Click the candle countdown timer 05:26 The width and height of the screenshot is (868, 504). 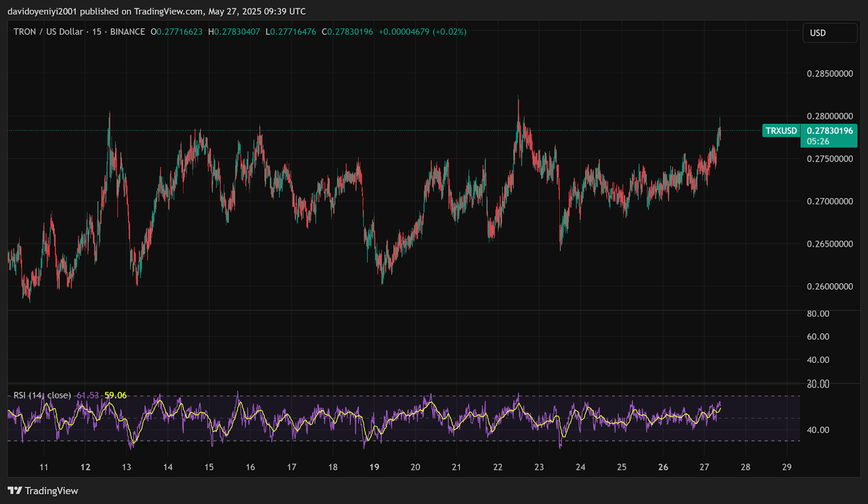click(x=818, y=142)
